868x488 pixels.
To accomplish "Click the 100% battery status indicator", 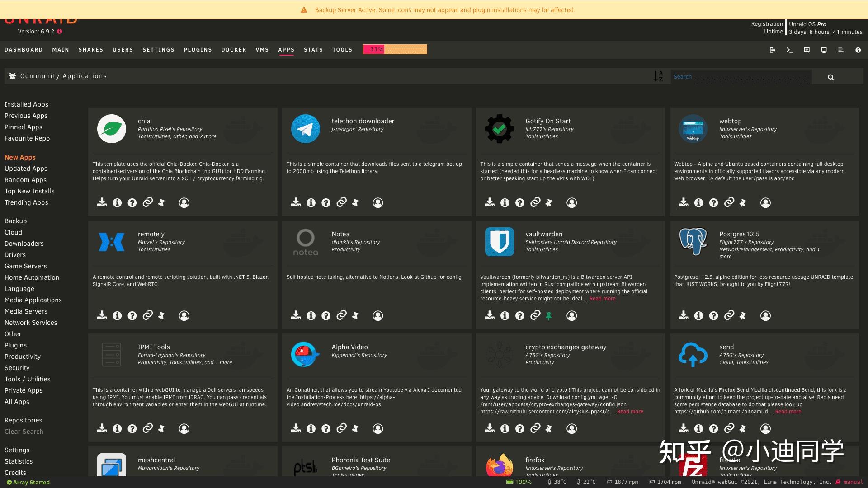I will pos(519,482).
